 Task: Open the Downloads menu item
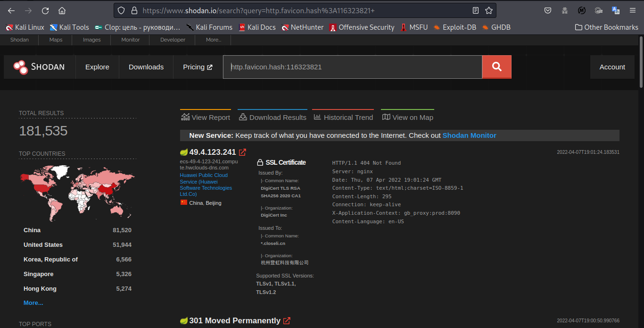click(146, 67)
